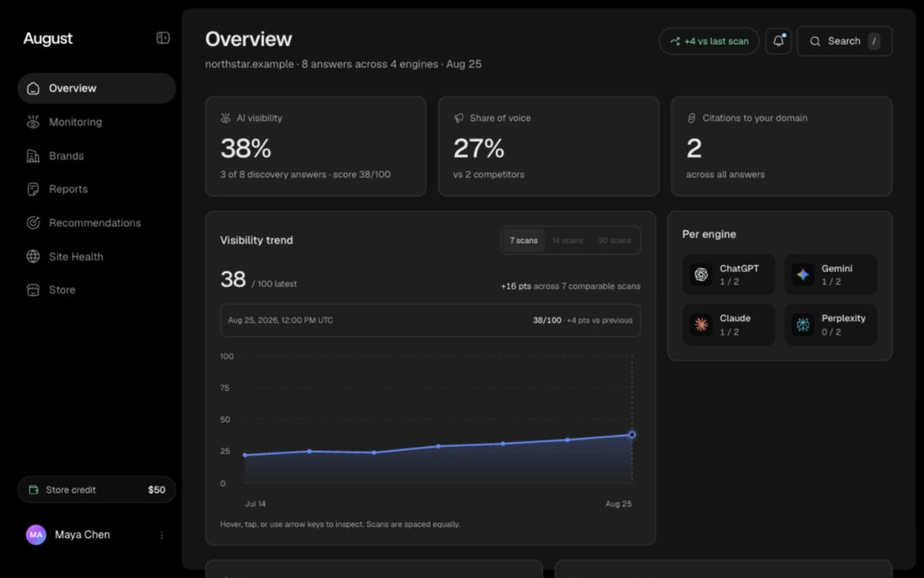The width and height of the screenshot is (924, 578).
Task: Click the Store shop icon
Action: (32, 290)
